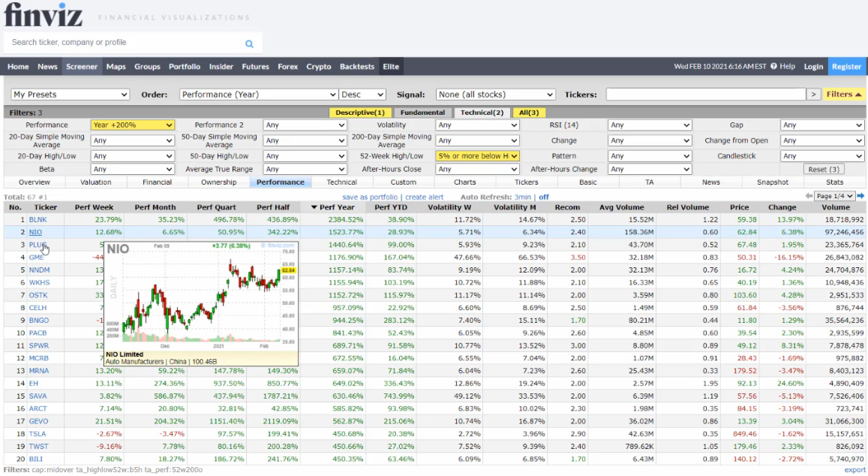Image resolution: width=868 pixels, height=476 pixels.
Task: Click the previous page left arrow
Action: 809,196
